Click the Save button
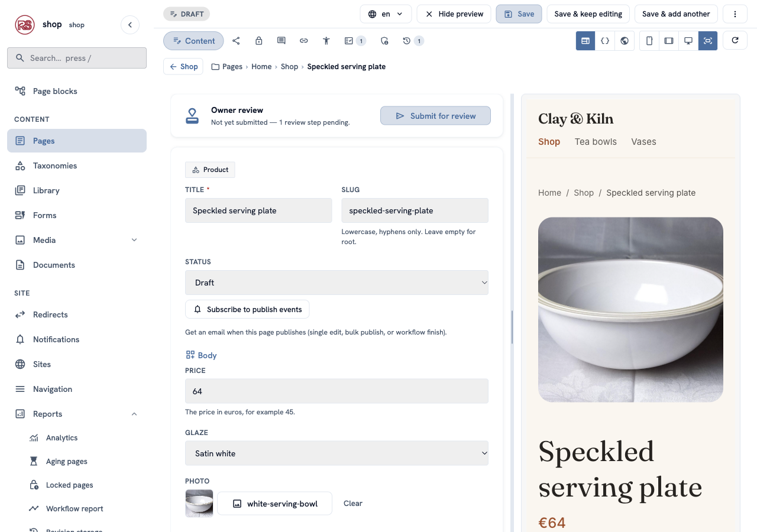The width and height of the screenshot is (757, 532). tap(519, 14)
